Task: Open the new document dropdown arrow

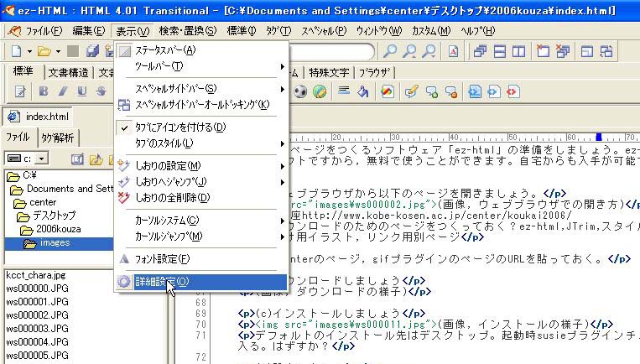Action: (x=29, y=52)
